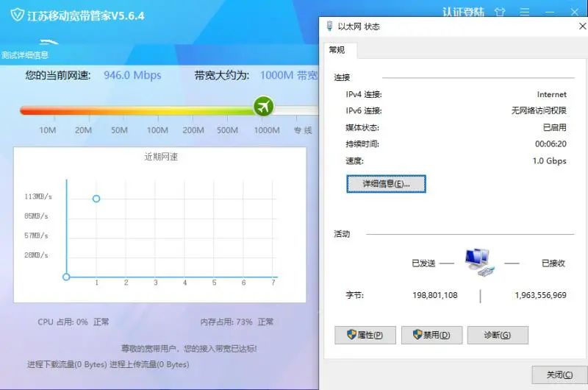The image size is (588, 390).
Task: Minimize the 宽带管家 window
Action: click(x=549, y=12)
